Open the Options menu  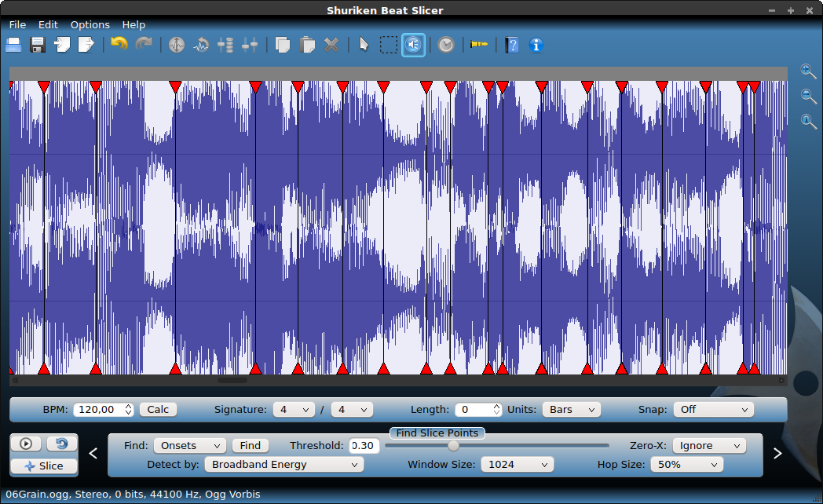(90, 24)
